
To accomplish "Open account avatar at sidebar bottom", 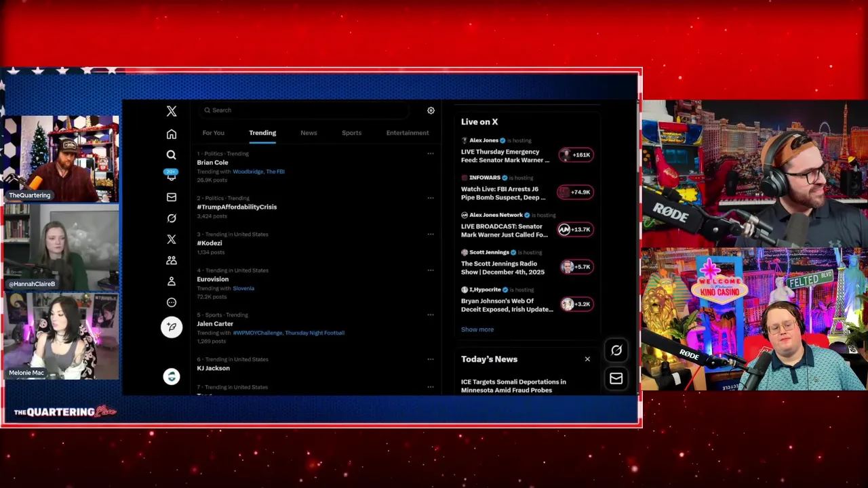I will pos(172,377).
